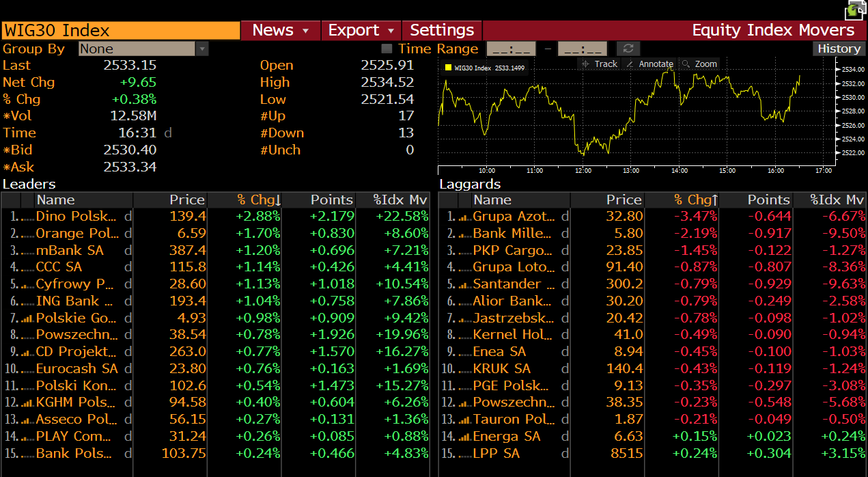Open the Settings menu
Image resolution: width=868 pixels, height=477 pixels.
coord(442,31)
